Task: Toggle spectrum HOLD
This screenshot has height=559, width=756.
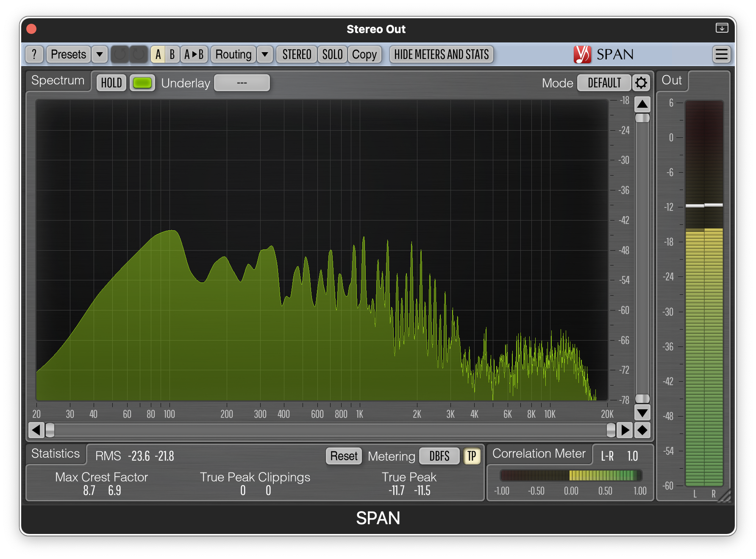Action: pyautogui.click(x=111, y=83)
